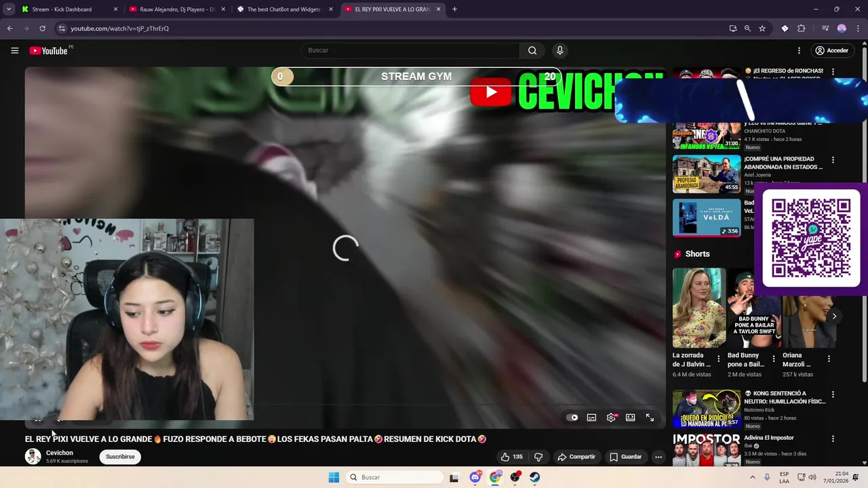Click the Windows taskbar Buscar search box

pyautogui.click(x=394, y=477)
